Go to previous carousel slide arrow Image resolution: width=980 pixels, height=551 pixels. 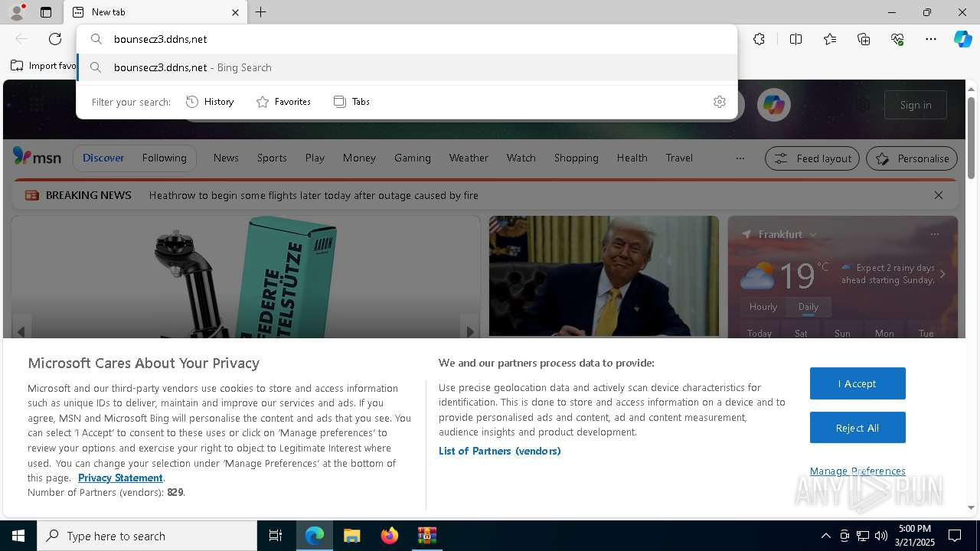pyautogui.click(x=21, y=331)
